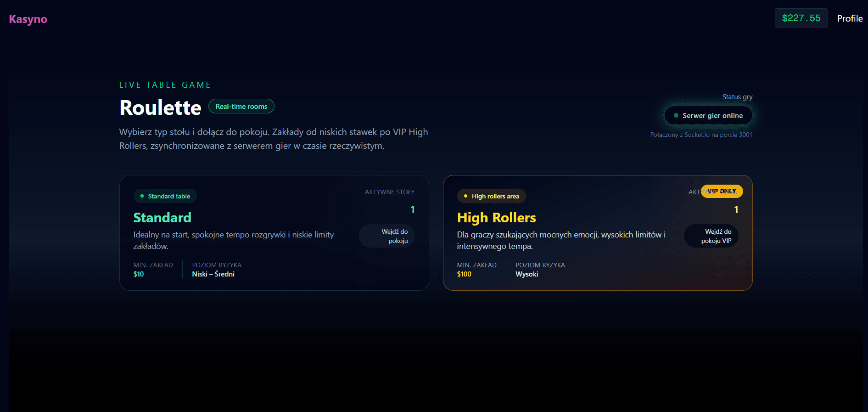Click the AKTYWNE STOŁY label on Standard card
The height and width of the screenshot is (412, 868).
pyautogui.click(x=390, y=192)
